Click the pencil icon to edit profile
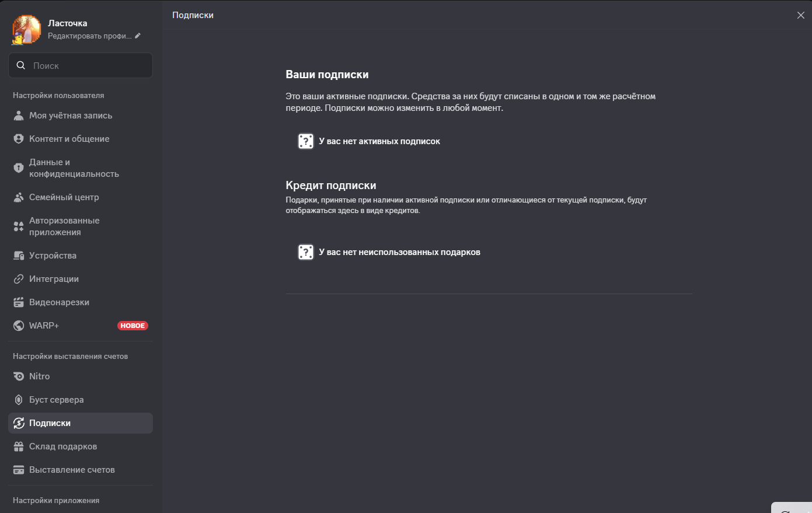812x513 pixels. click(138, 36)
